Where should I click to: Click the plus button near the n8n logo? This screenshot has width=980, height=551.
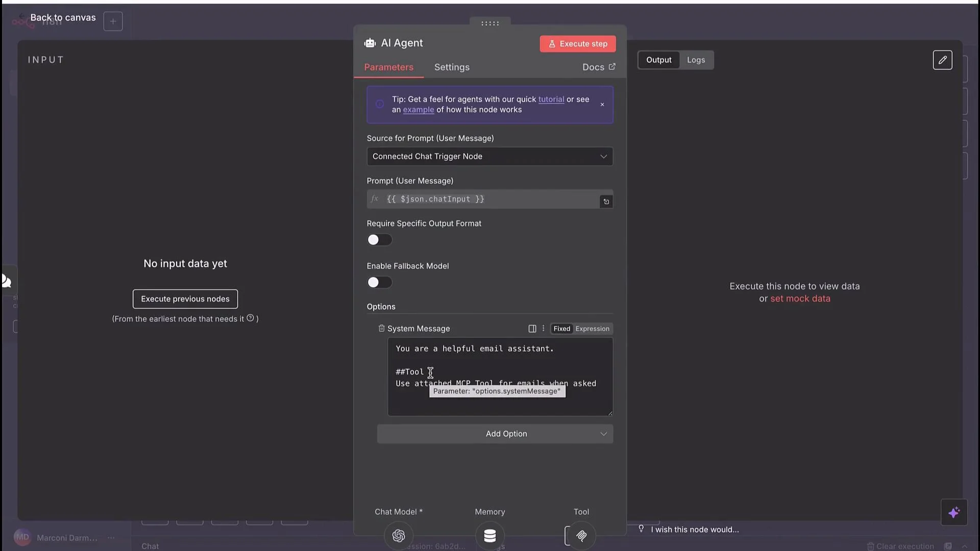(x=113, y=21)
